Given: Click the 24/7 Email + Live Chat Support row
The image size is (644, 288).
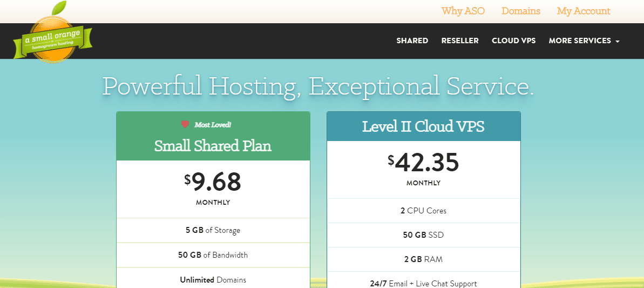Looking at the screenshot, I should click(423, 280).
